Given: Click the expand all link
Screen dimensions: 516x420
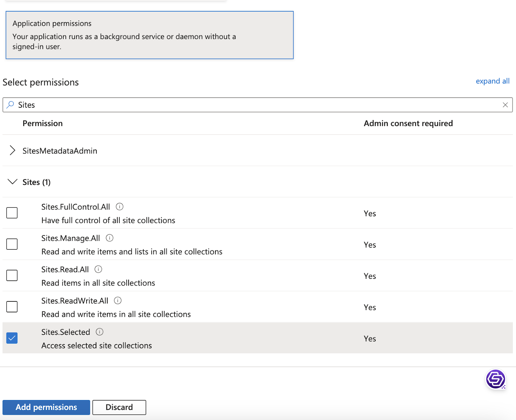Looking at the screenshot, I should pos(492,81).
